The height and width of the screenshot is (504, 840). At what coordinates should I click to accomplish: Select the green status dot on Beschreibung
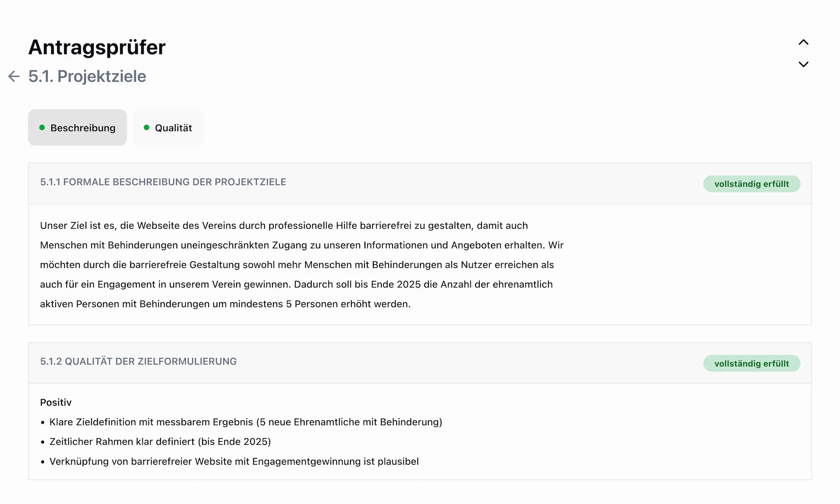[x=42, y=127]
